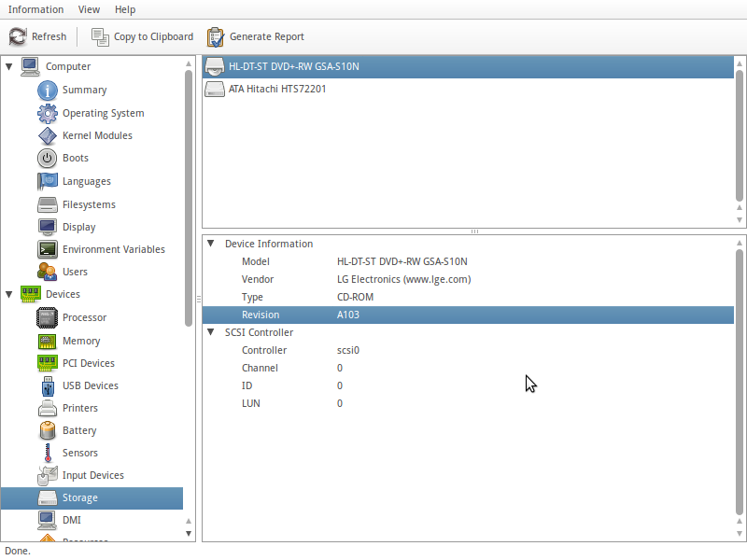Click the Boots power icon

(48, 158)
